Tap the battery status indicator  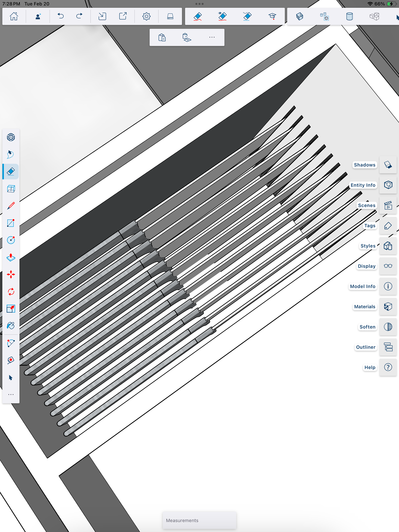coord(391,4)
